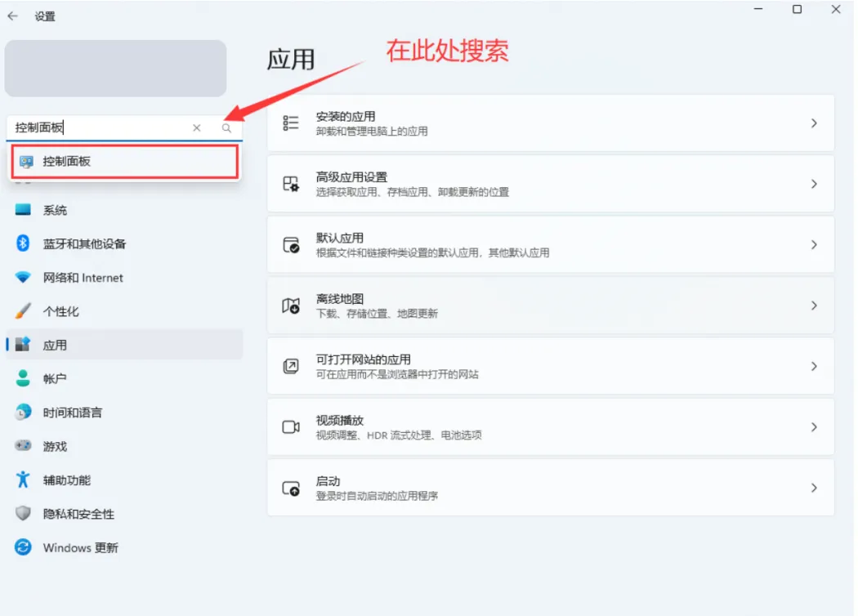The image size is (858, 616).
Task: Click the Bluetooth icon for 蓝牙和其他设备
Action: click(x=24, y=243)
